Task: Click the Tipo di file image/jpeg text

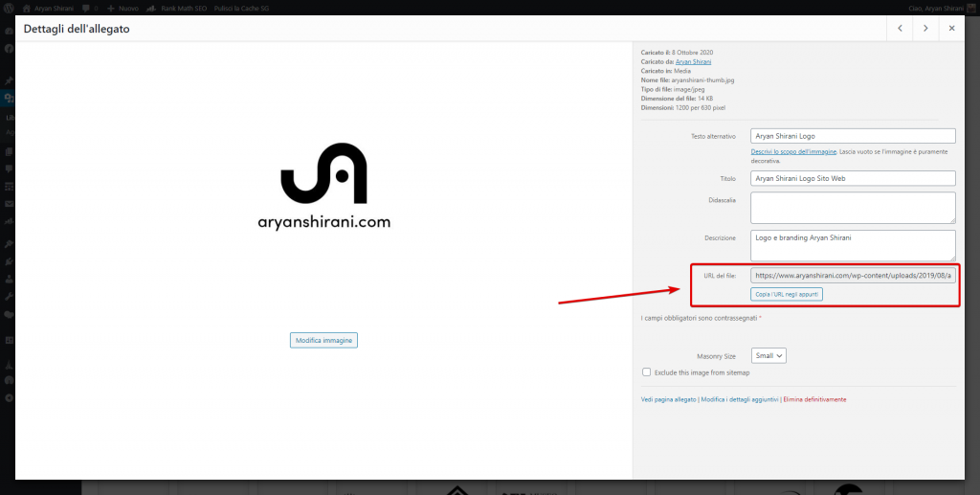Action: point(673,89)
